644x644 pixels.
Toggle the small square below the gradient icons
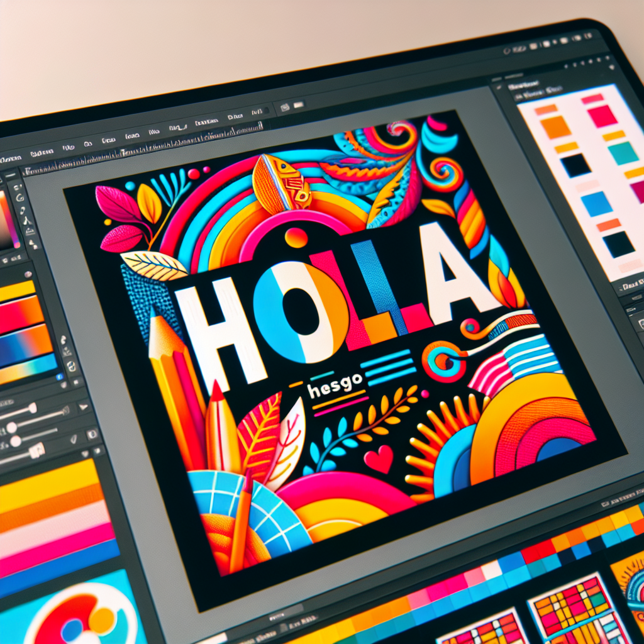pyautogui.click(x=77, y=382)
